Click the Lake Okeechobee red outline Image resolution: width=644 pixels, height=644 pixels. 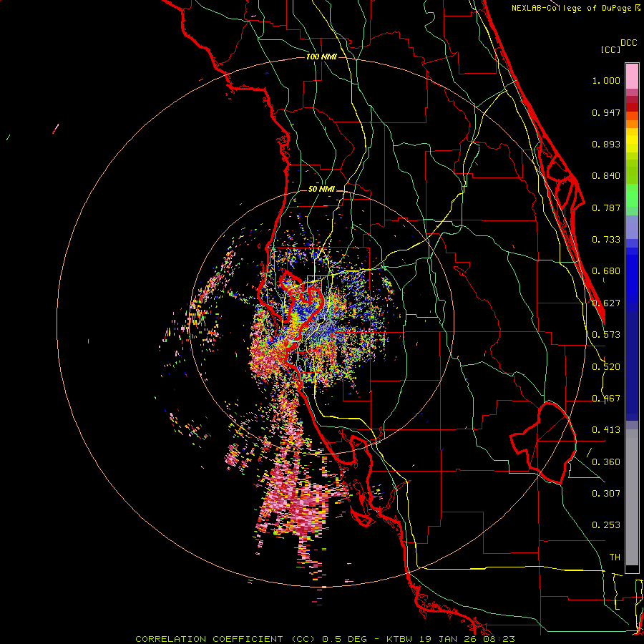(542, 444)
